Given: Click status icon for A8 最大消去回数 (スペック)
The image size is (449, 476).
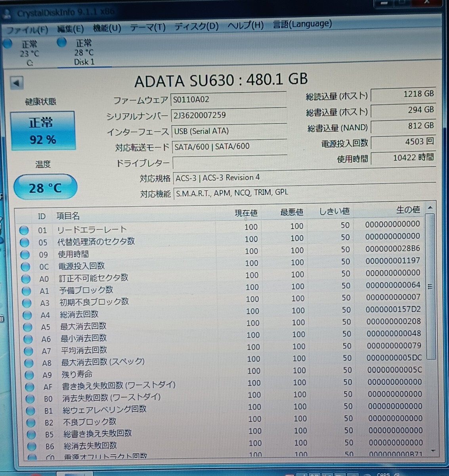Looking at the screenshot, I should pos(28,363).
